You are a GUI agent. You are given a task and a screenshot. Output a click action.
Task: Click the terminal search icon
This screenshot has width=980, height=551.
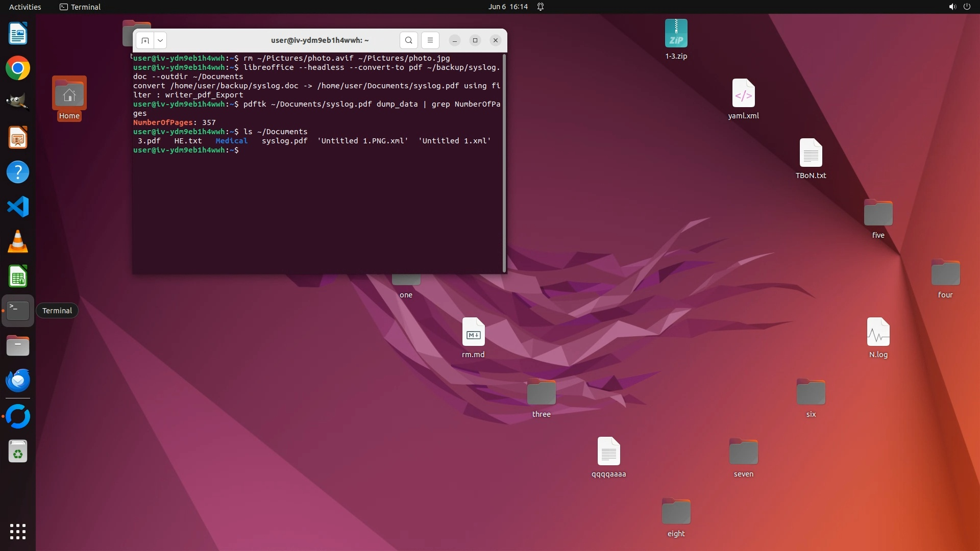click(408, 40)
